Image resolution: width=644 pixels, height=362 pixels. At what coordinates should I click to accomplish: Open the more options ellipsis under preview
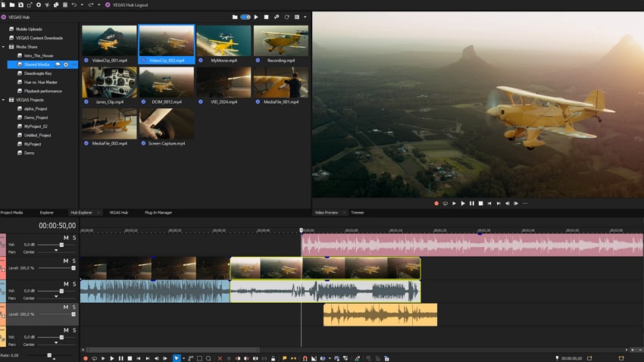[x=525, y=203]
